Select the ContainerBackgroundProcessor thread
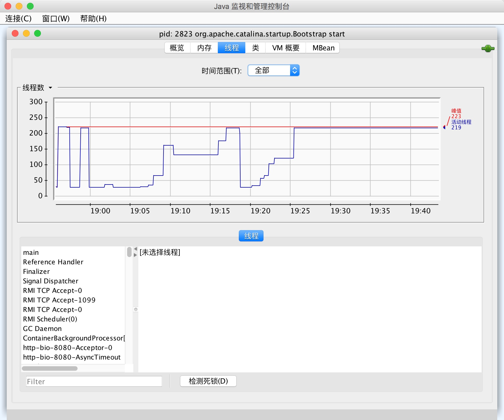The image size is (504, 420). (73, 338)
